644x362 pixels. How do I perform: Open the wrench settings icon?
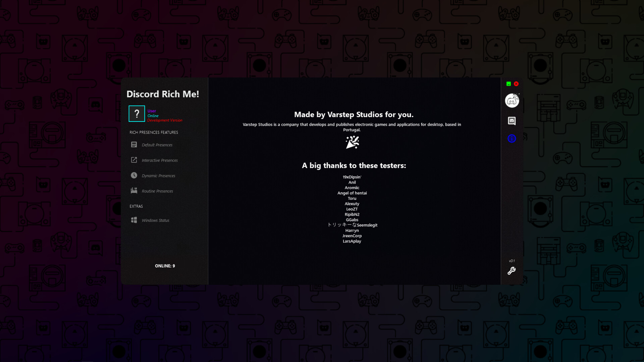[x=511, y=271]
